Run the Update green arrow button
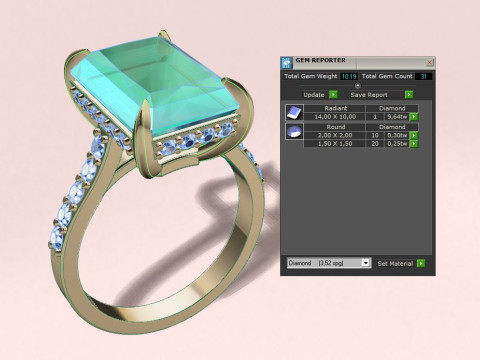Viewport: 480px width, 360px height. [x=333, y=95]
